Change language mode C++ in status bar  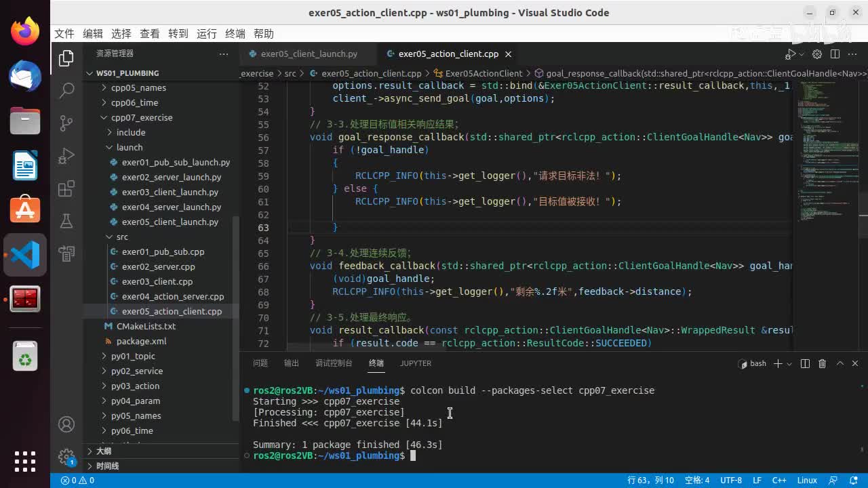(x=779, y=481)
